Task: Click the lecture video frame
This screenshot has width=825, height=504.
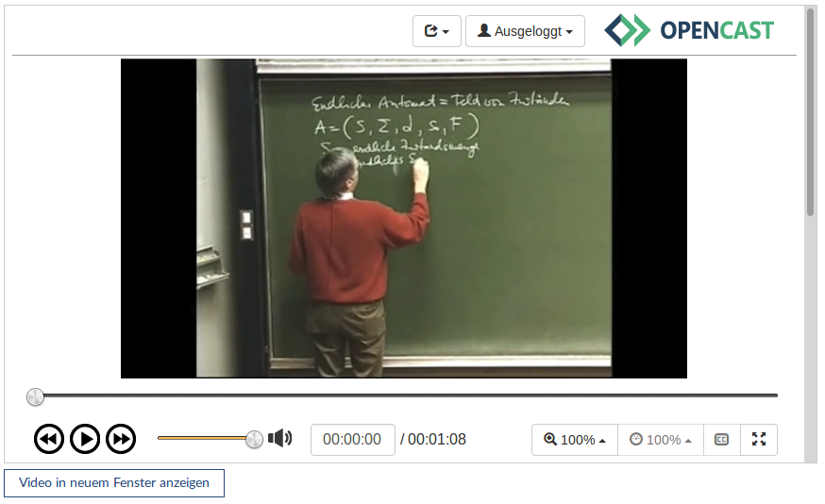Action: pyautogui.click(x=404, y=218)
